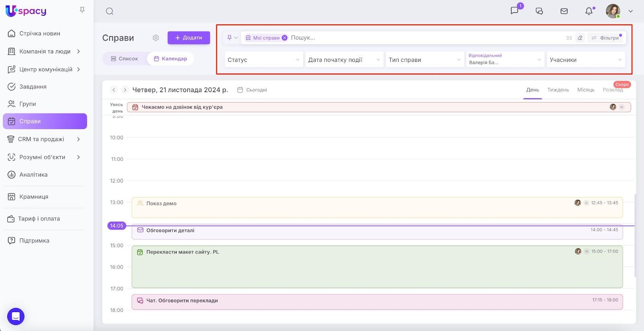The height and width of the screenshot is (331, 644).
Task: Open the support chat widget bubble
Action: [x=16, y=317]
